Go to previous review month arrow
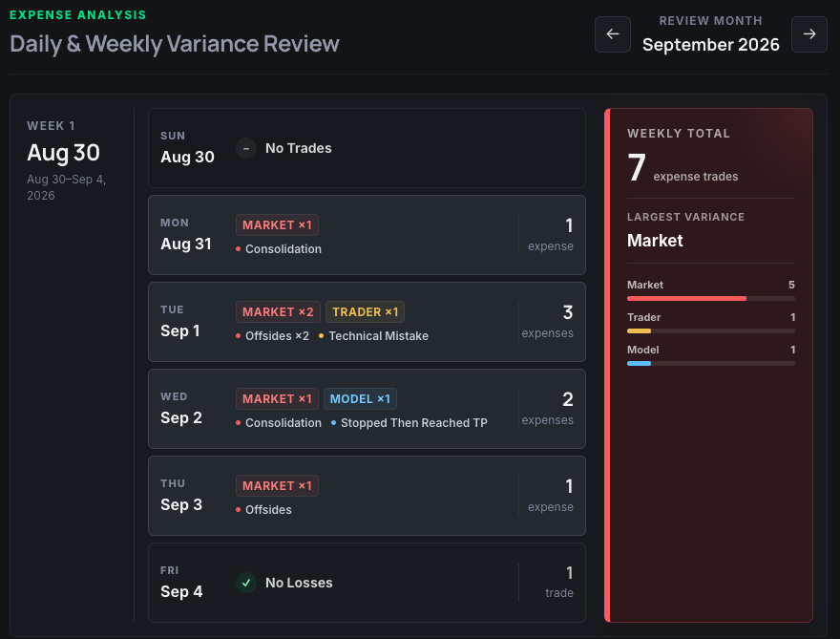Screen dimensions: 840x639 [612, 34]
